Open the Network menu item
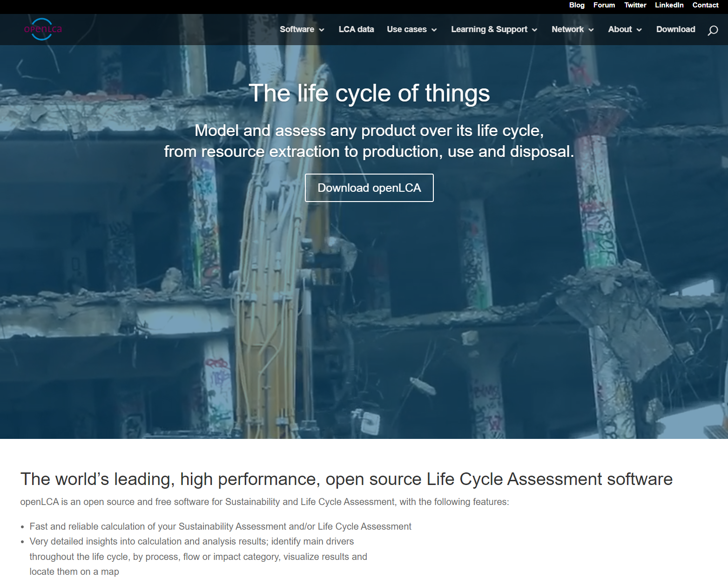728x579 pixels. [x=567, y=29]
